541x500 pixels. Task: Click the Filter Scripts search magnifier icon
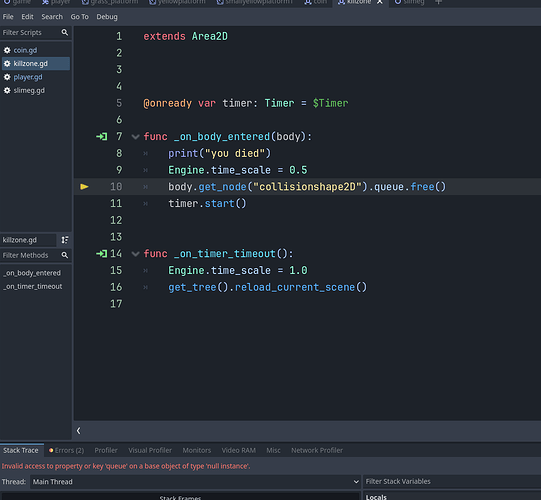65,32
